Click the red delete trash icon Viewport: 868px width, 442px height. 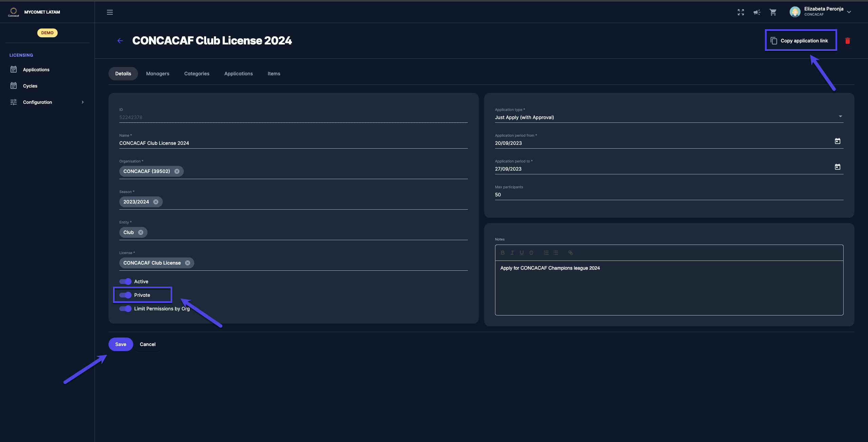tap(847, 41)
